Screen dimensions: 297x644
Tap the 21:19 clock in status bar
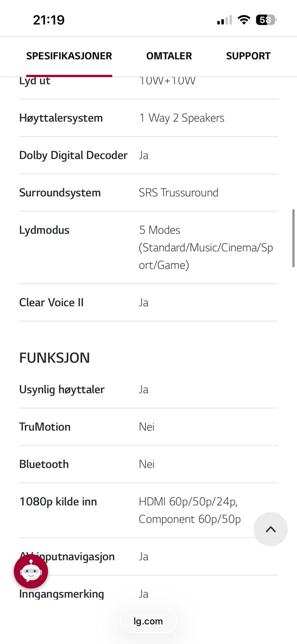49,20
